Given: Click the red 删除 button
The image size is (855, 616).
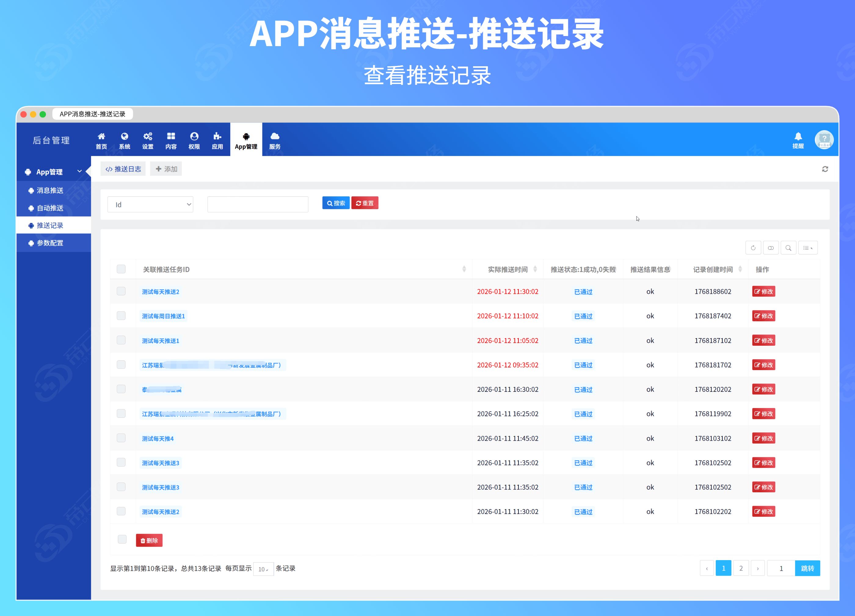Looking at the screenshot, I should coord(149,540).
